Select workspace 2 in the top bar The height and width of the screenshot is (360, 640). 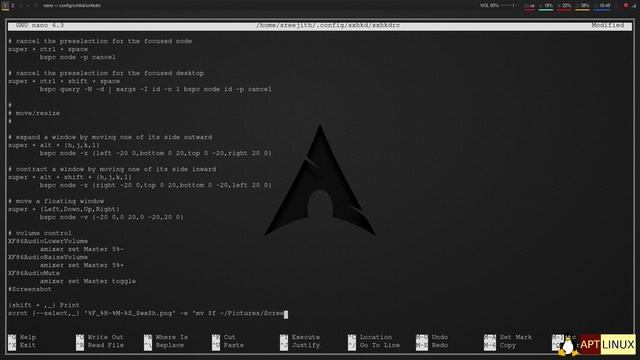(13, 5)
